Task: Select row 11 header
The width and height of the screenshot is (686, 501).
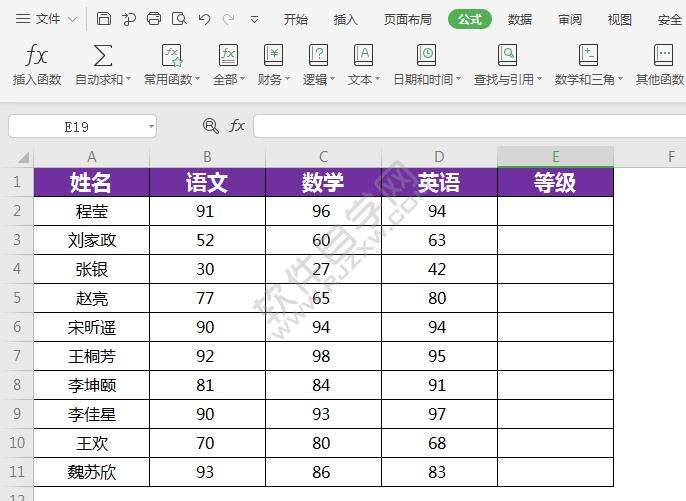Action: [x=17, y=472]
